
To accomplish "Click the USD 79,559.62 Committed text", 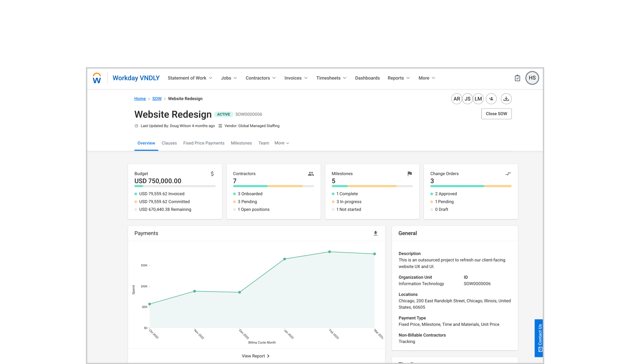I will click(164, 201).
